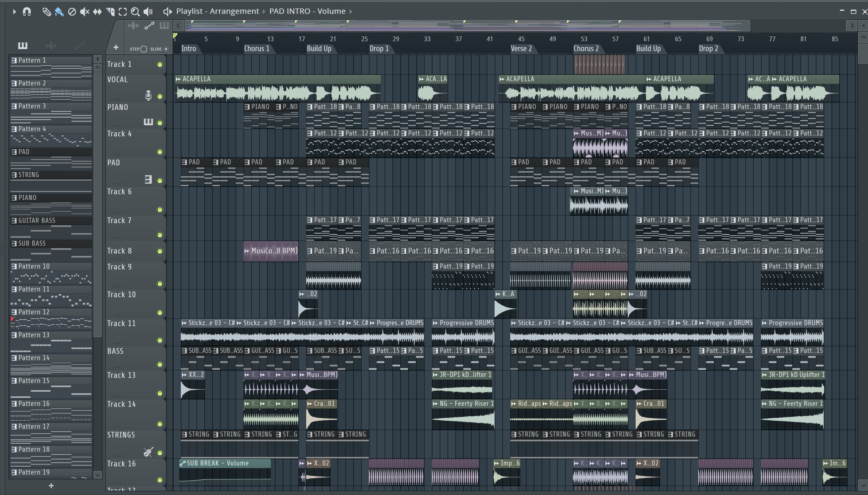The height and width of the screenshot is (495, 868).
Task: Click automation icon above the track headers
Action: pyautogui.click(x=149, y=26)
